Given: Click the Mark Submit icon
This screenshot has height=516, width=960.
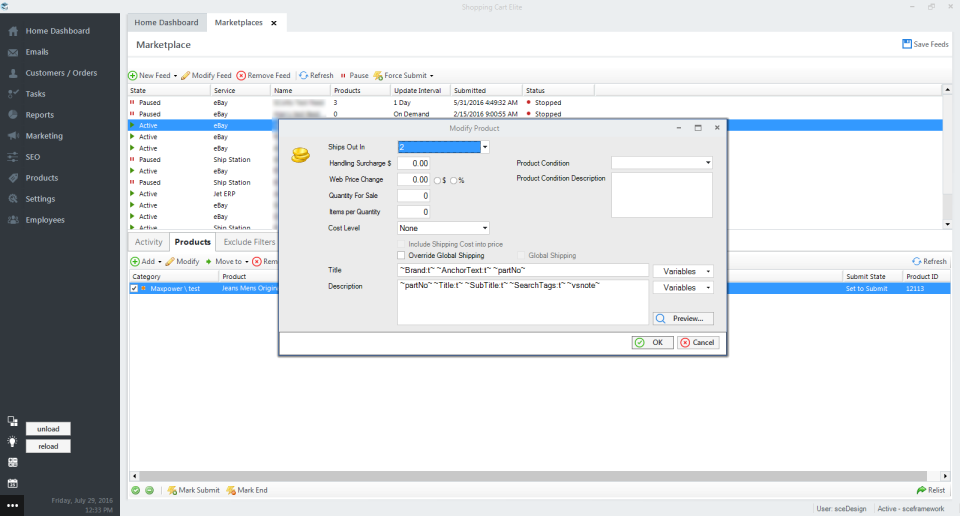Looking at the screenshot, I should tap(173, 490).
